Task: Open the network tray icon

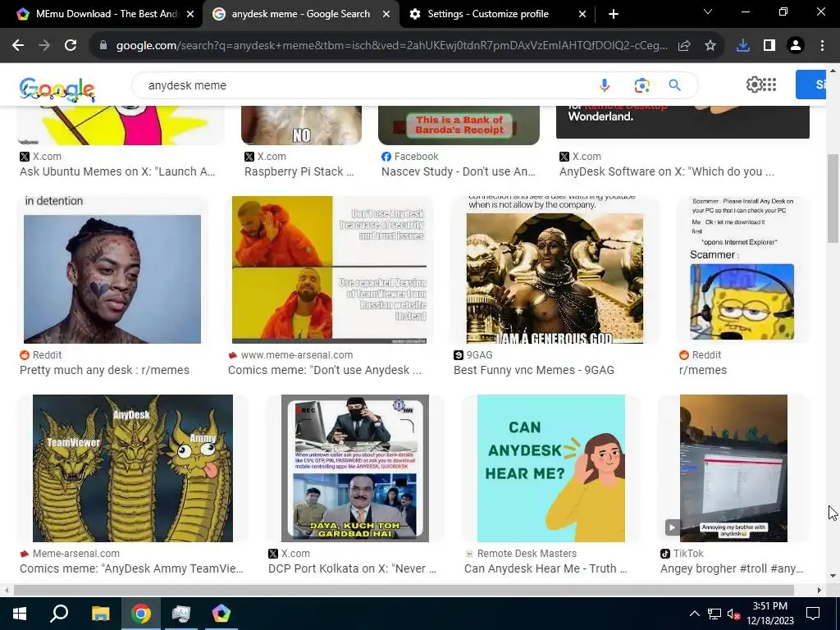Action: tap(714, 614)
